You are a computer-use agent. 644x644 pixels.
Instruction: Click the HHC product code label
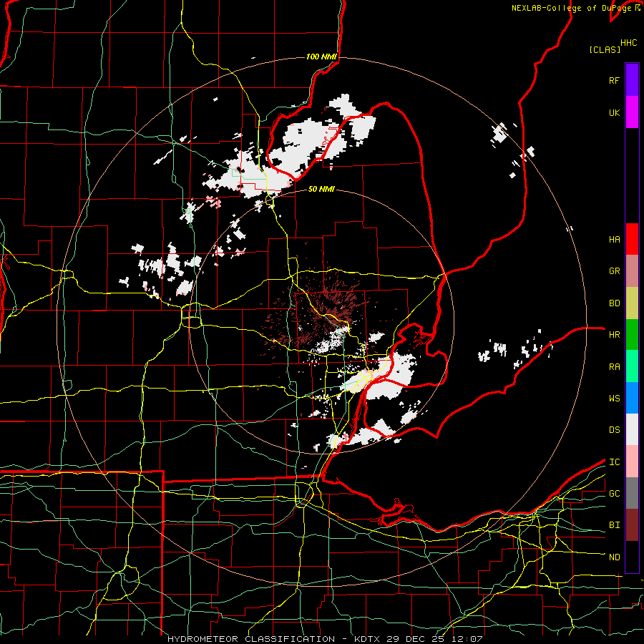click(x=629, y=43)
